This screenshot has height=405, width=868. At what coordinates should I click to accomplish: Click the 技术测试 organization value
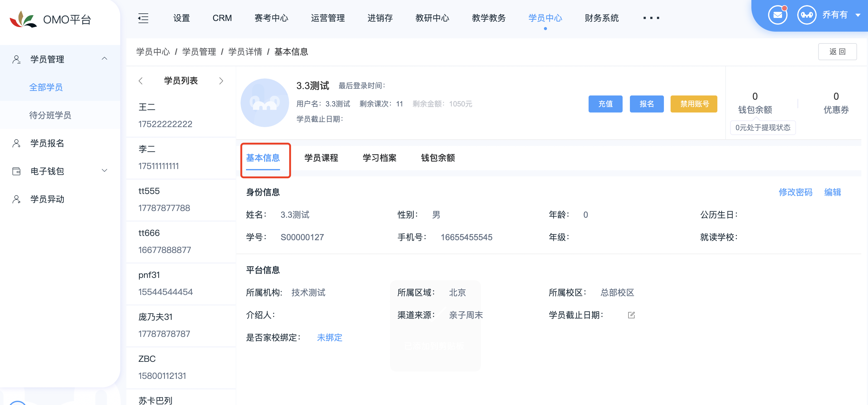point(308,293)
